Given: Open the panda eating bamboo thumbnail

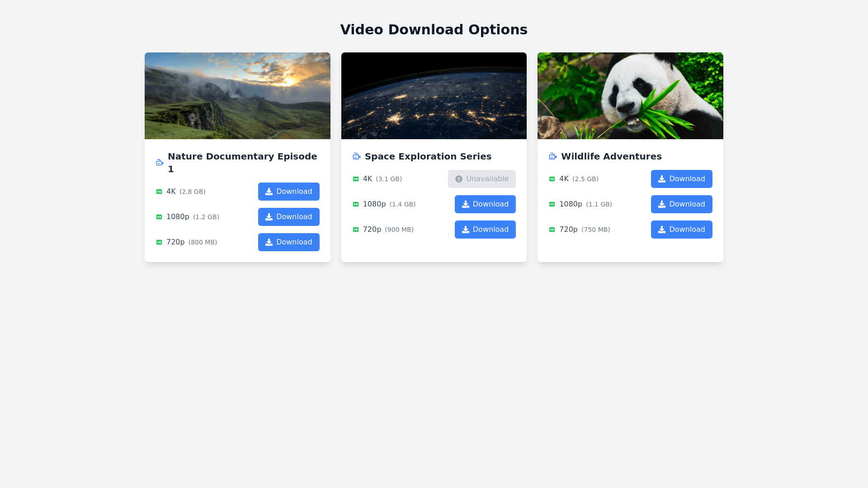Looking at the screenshot, I should tap(630, 96).
